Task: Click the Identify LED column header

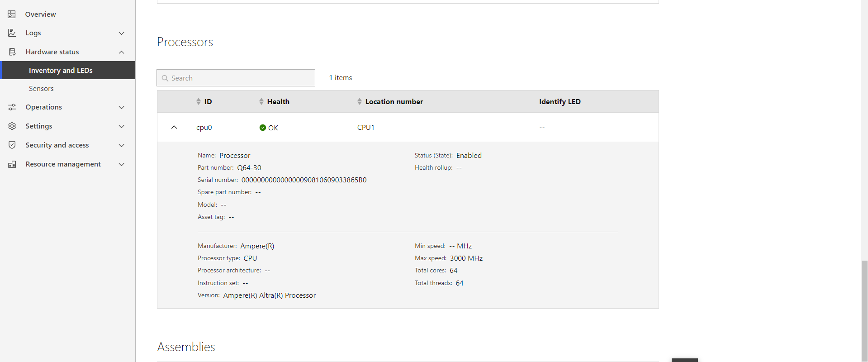Action: [x=560, y=101]
